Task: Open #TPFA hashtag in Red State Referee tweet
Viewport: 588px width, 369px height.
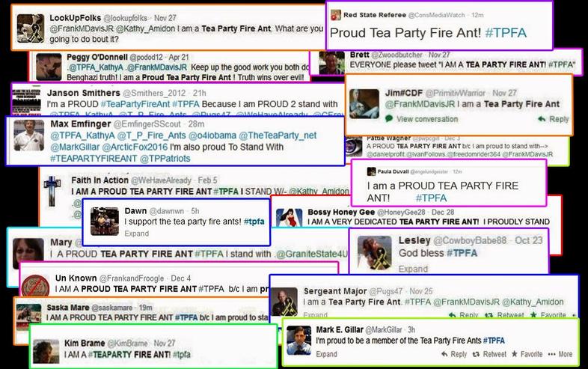Action: pyautogui.click(x=506, y=33)
